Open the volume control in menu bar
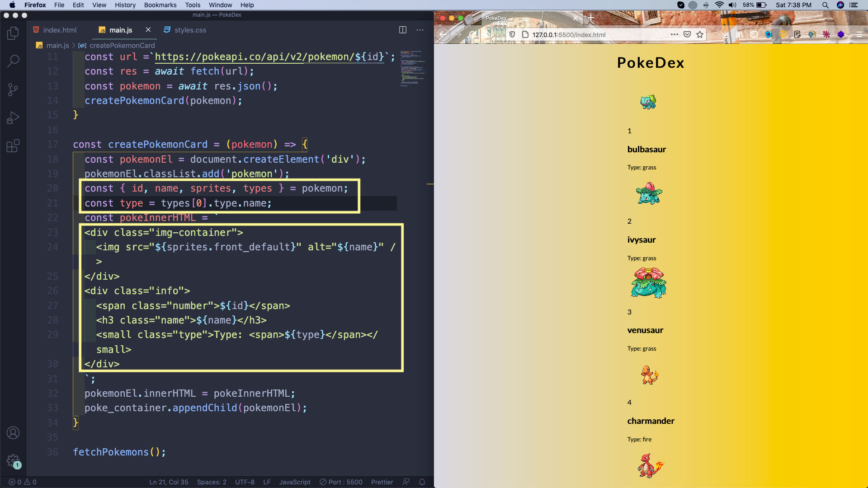868x488 pixels. (x=733, y=5)
